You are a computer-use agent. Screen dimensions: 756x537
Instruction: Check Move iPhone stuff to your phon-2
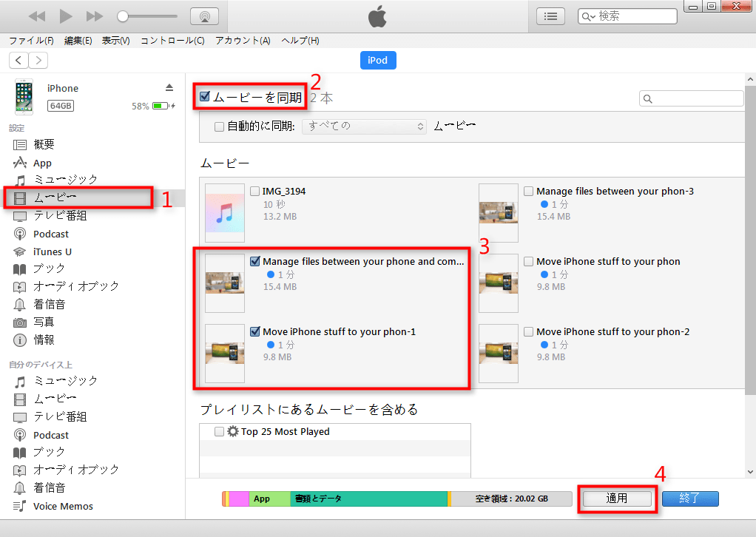pyautogui.click(x=528, y=331)
